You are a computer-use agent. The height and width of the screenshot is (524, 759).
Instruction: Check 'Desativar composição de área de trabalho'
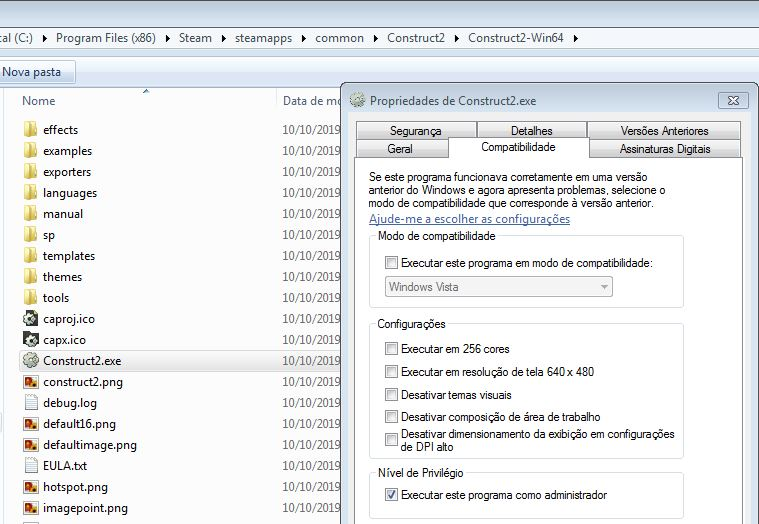pos(391,417)
